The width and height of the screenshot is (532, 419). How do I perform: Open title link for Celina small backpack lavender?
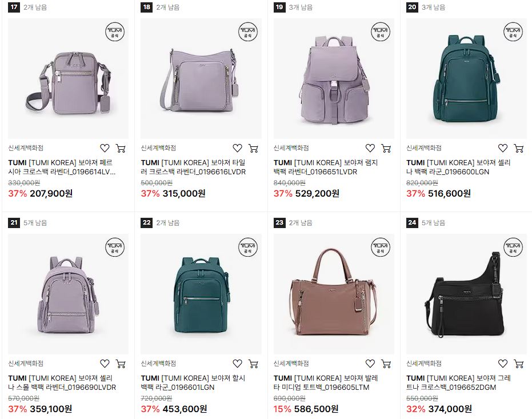point(62,382)
